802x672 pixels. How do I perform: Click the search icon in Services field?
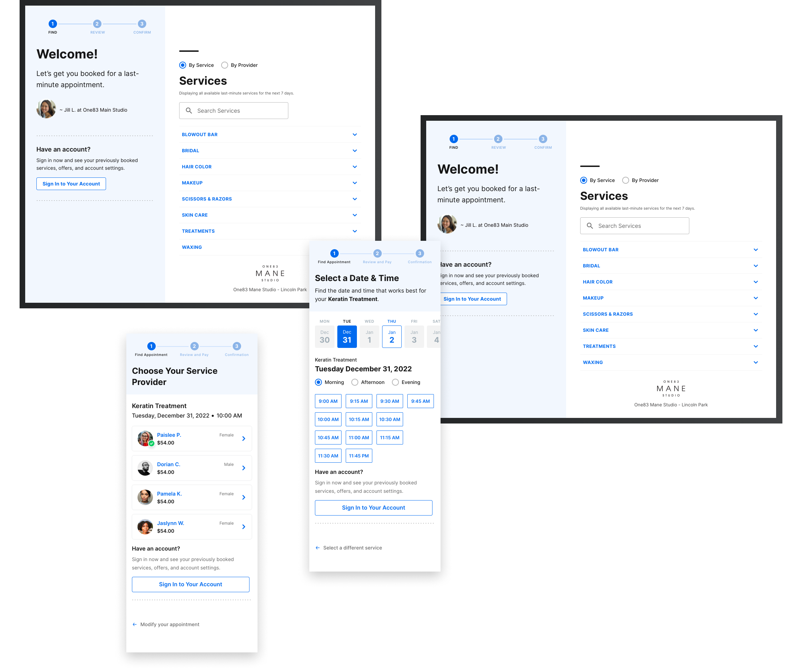tap(189, 110)
